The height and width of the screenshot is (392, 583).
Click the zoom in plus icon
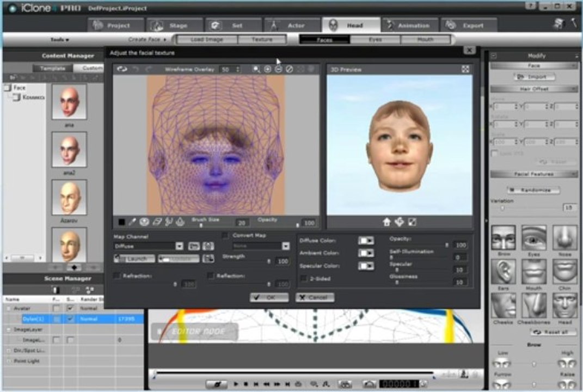click(267, 69)
